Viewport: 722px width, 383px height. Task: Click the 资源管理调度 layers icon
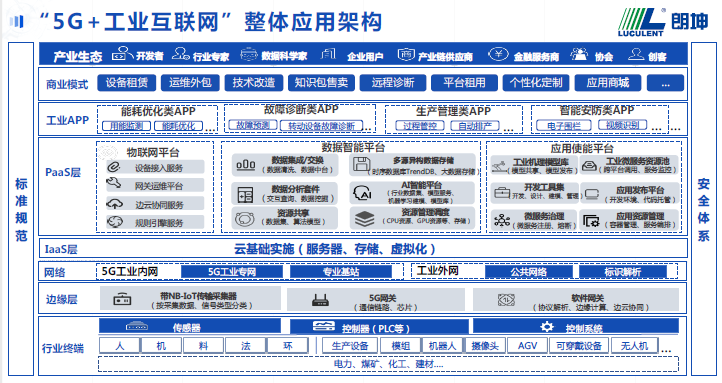tap(364, 219)
